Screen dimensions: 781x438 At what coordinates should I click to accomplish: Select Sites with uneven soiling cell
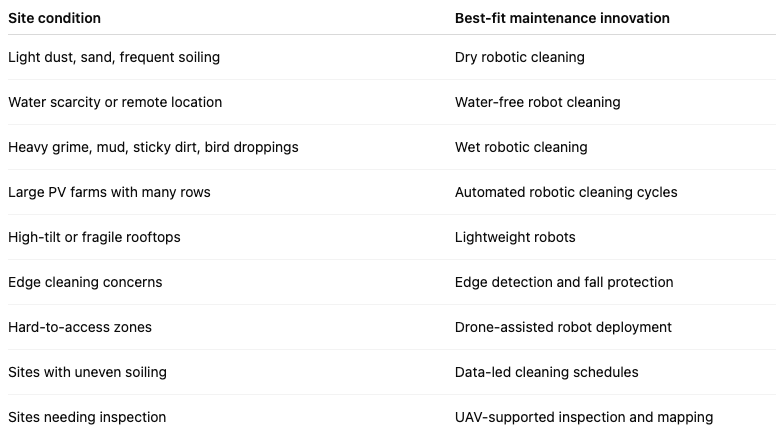point(87,372)
